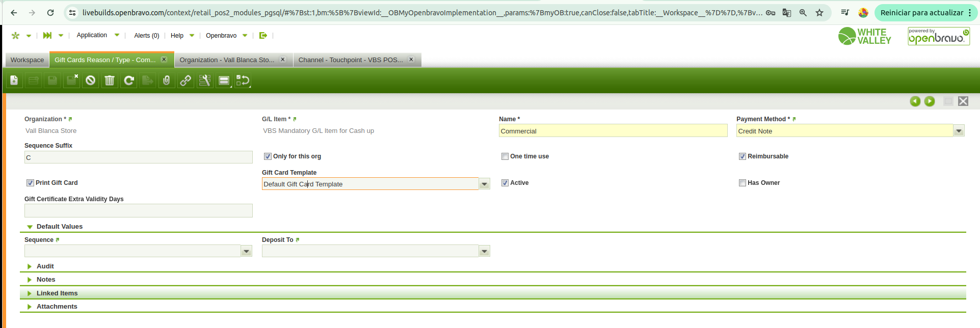Open the Sequence dropdown arrow

(247, 251)
